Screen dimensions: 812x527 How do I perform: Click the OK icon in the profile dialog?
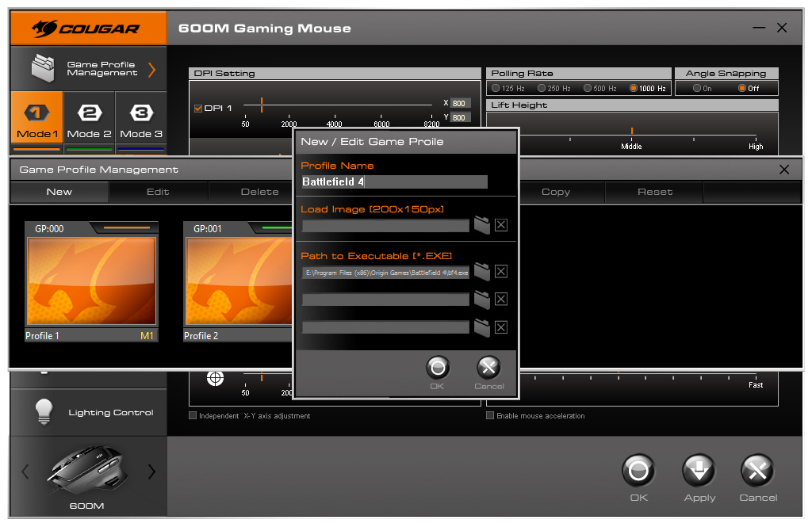pyautogui.click(x=437, y=368)
